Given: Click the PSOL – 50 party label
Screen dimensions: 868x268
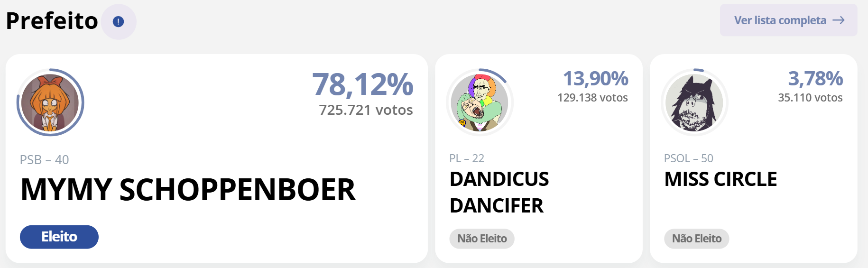Looking at the screenshot, I should click(688, 158).
